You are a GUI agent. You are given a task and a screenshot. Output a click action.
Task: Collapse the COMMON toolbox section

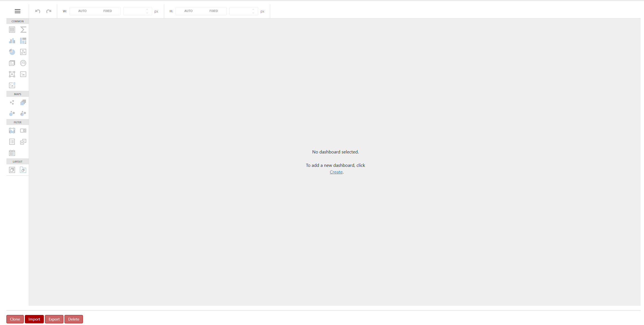[17, 21]
